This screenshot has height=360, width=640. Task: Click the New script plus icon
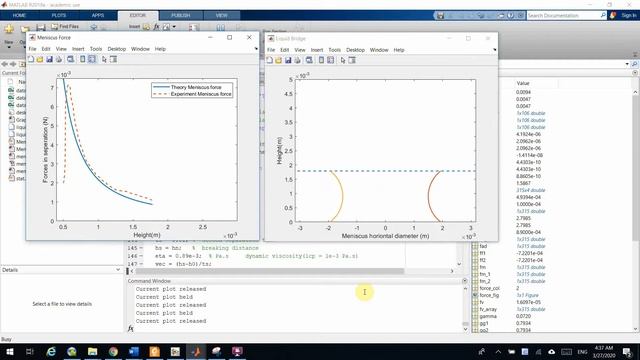(x=9, y=29)
